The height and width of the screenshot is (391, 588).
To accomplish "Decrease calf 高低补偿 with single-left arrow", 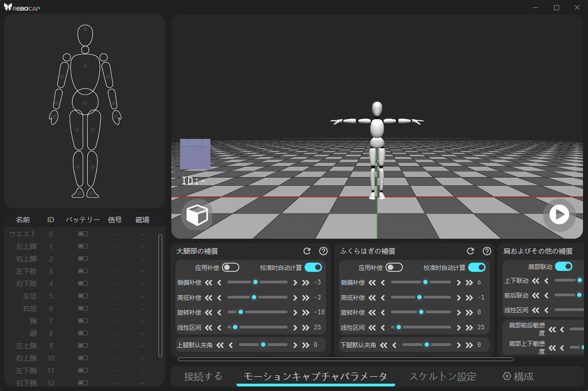I will click(x=383, y=297).
